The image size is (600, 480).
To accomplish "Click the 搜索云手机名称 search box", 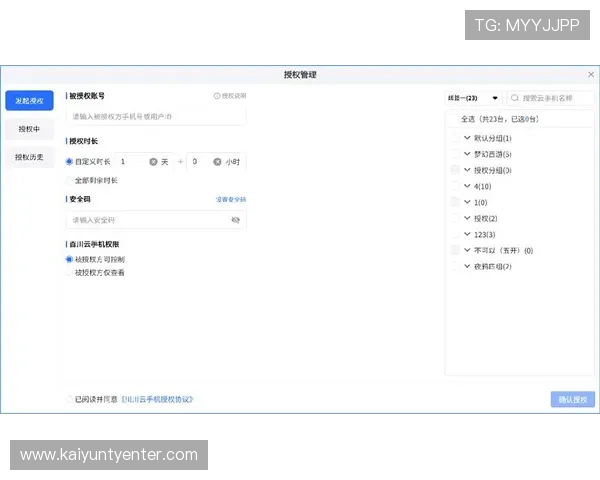I will tap(551, 98).
